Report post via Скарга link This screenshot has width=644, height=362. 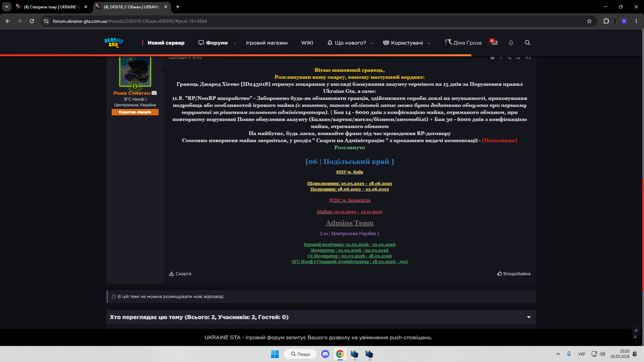click(x=180, y=274)
